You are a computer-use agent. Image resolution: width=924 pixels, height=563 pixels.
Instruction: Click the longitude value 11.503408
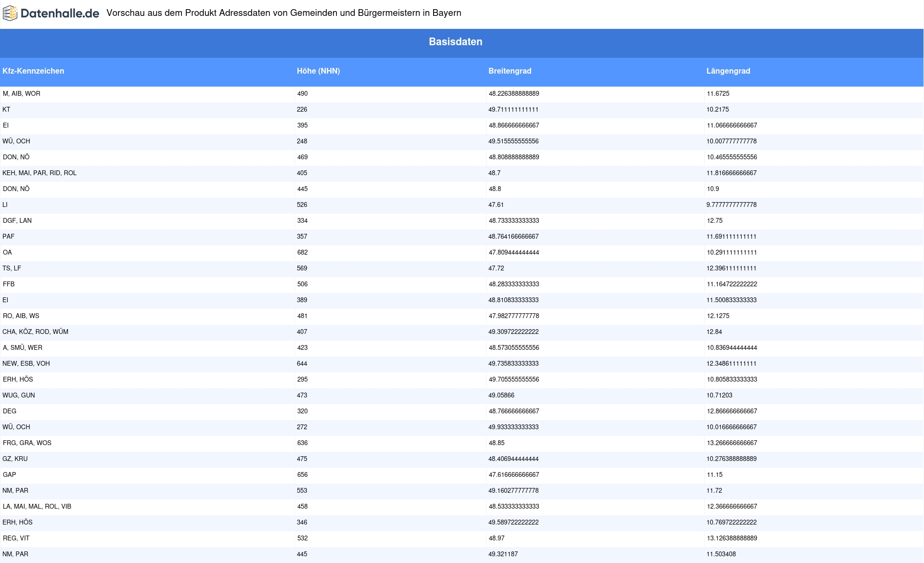coord(721,554)
